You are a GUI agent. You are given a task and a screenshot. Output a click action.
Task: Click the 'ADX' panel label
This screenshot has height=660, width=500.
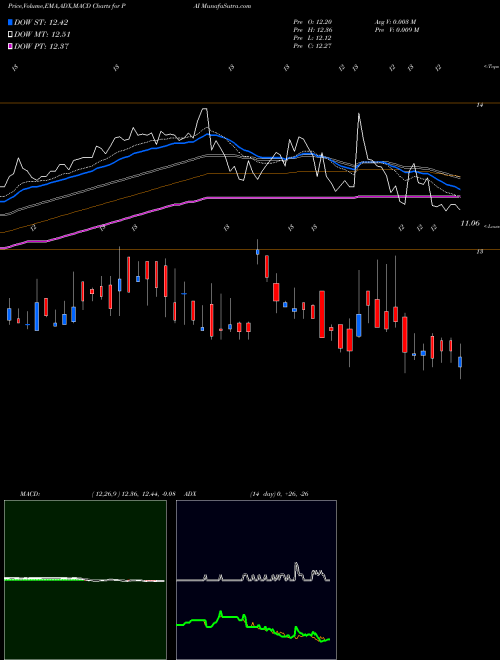[x=190, y=494]
